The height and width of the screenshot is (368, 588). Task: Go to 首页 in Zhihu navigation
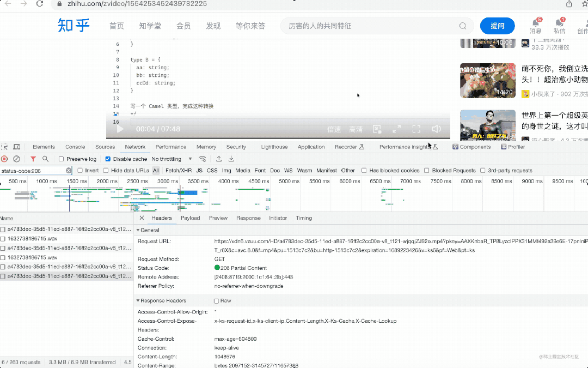[x=117, y=26]
